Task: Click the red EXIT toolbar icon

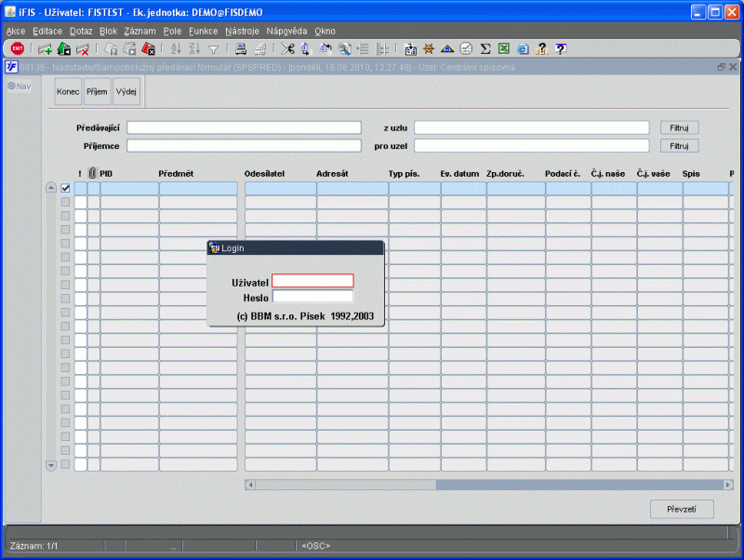Action: click(17, 48)
